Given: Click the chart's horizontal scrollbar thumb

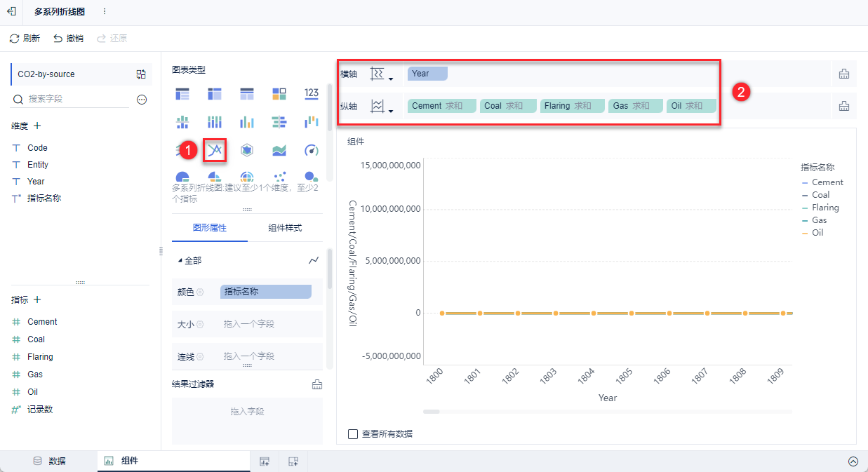Looking at the screenshot, I should [x=432, y=412].
